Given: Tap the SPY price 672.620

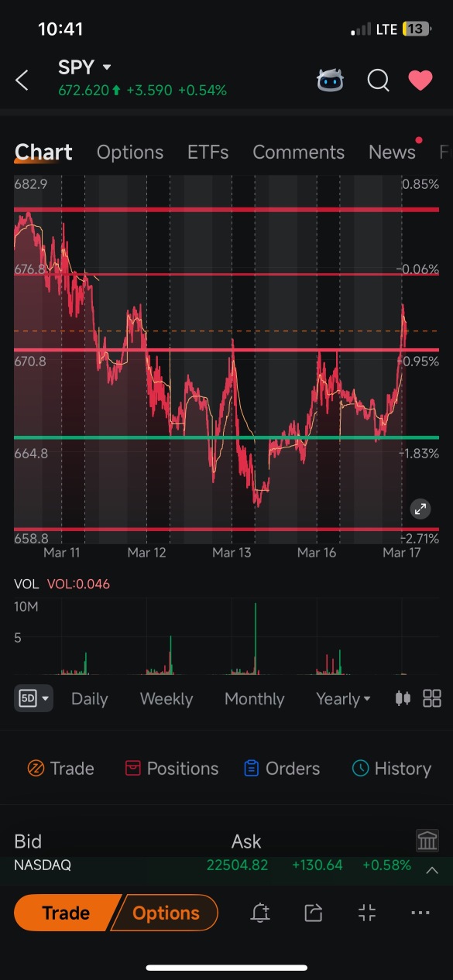Looking at the screenshot, I should (84, 91).
